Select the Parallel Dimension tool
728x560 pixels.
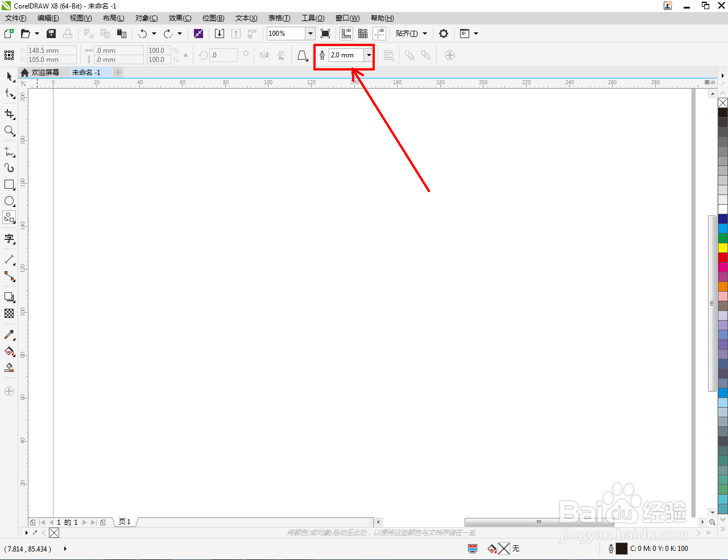click(x=9, y=259)
